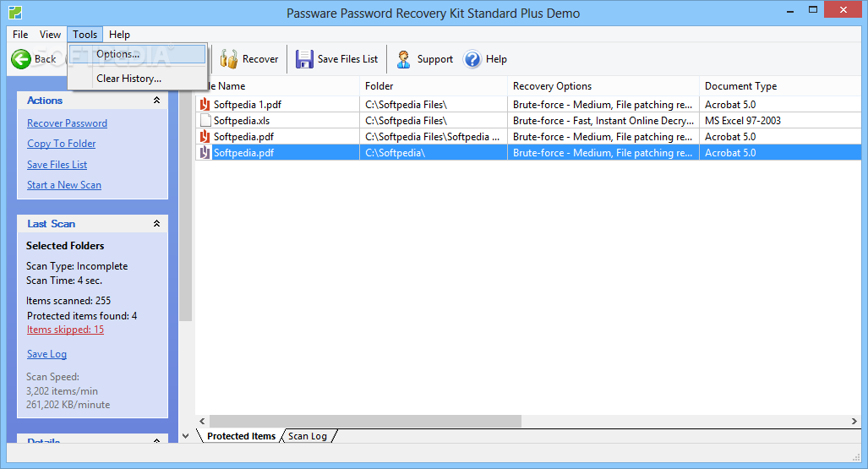Click the app icon in the title bar

click(x=15, y=12)
